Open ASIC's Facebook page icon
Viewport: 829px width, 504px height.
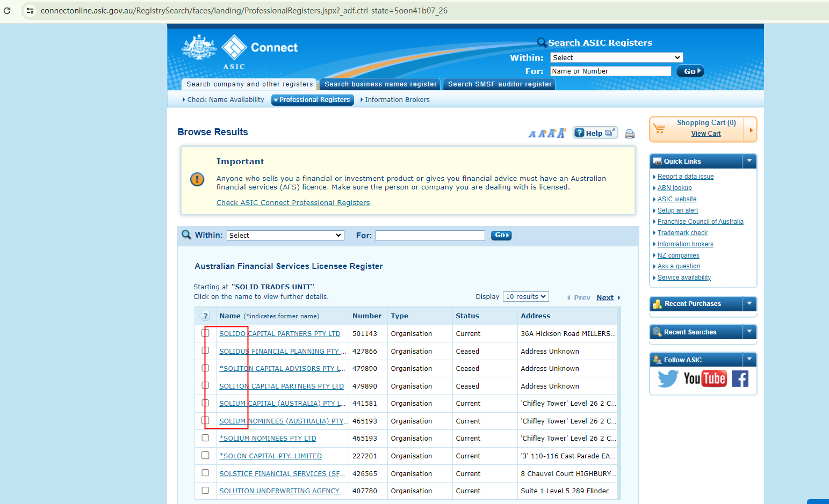coord(740,379)
